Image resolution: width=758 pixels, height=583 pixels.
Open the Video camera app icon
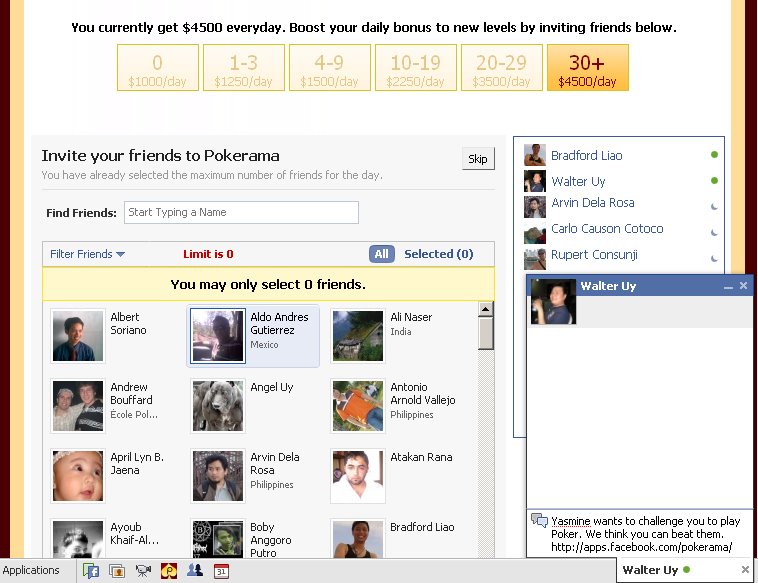[x=143, y=571]
